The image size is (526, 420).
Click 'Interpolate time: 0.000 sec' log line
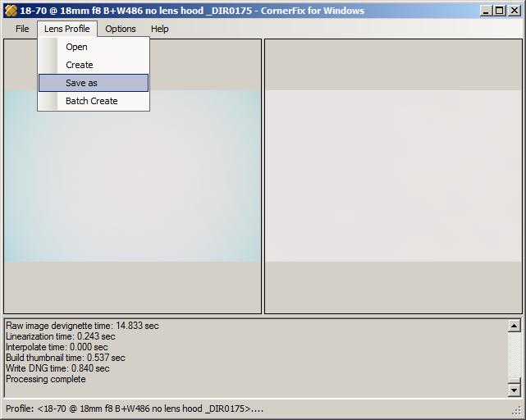point(57,347)
